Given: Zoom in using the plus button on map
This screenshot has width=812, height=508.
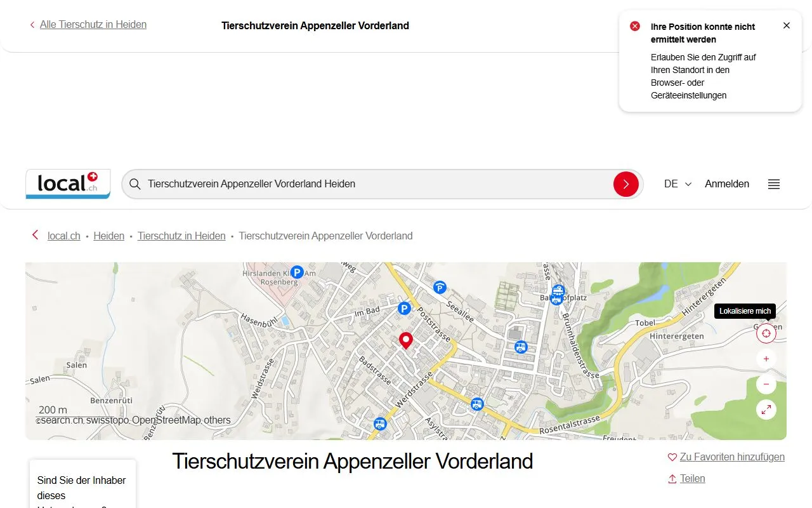Looking at the screenshot, I should coord(766,358).
